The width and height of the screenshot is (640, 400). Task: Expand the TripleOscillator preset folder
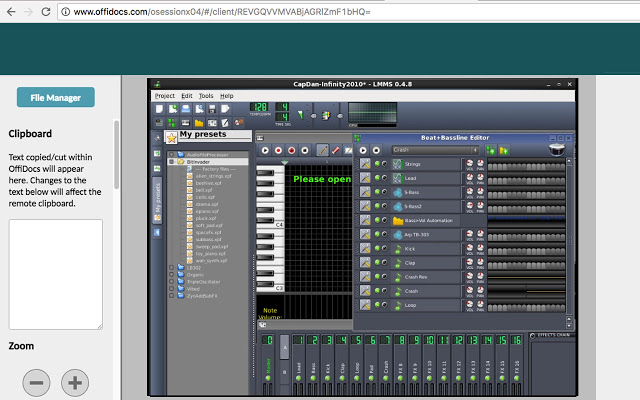tap(171, 282)
